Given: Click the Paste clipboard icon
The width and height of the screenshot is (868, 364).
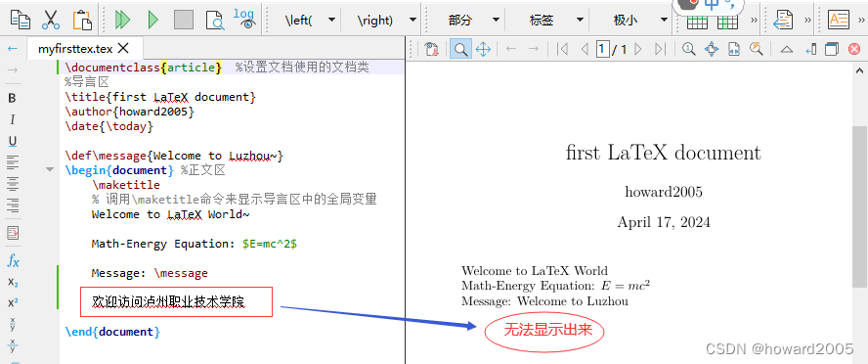Looking at the screenshot, I should click(x=82, y=20).
